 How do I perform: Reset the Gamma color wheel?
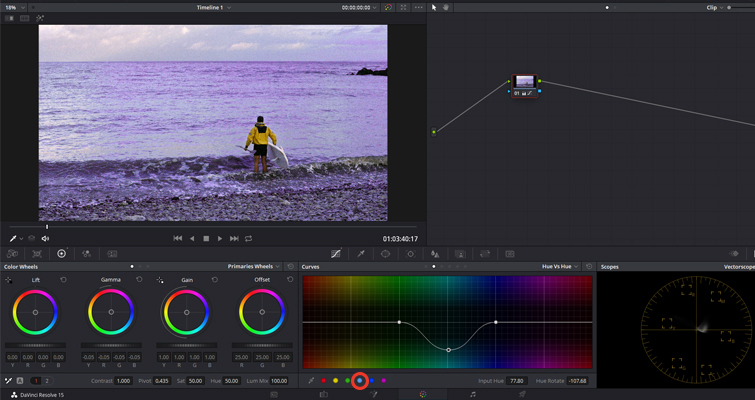[x=139, y=280]
